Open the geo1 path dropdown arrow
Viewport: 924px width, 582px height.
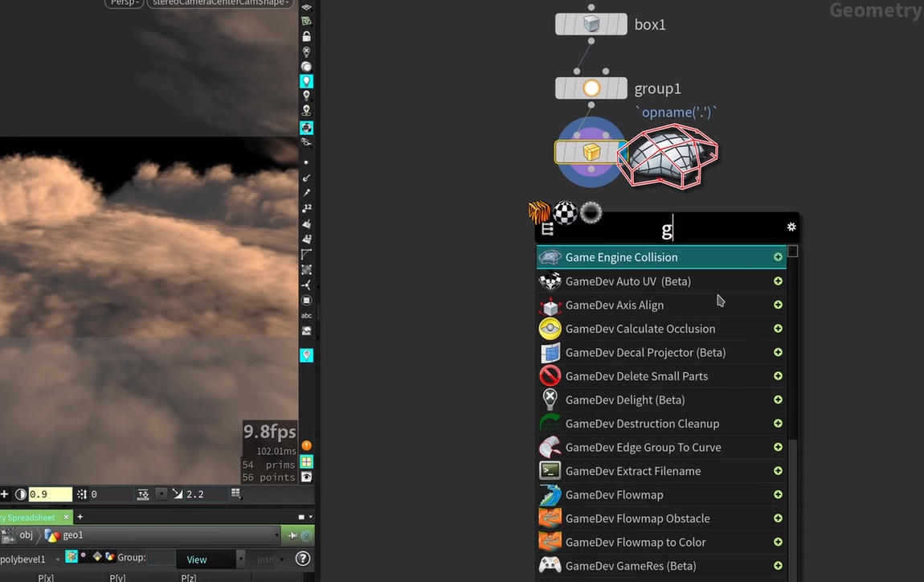[x=276, y=535]
